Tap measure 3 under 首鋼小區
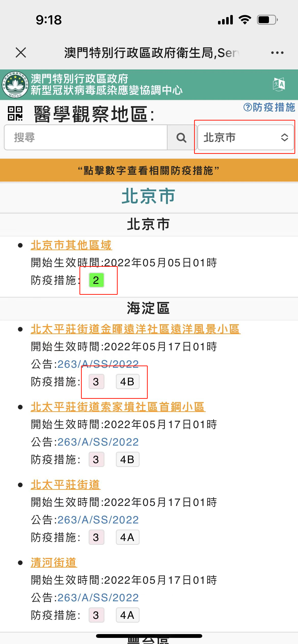 96,459
